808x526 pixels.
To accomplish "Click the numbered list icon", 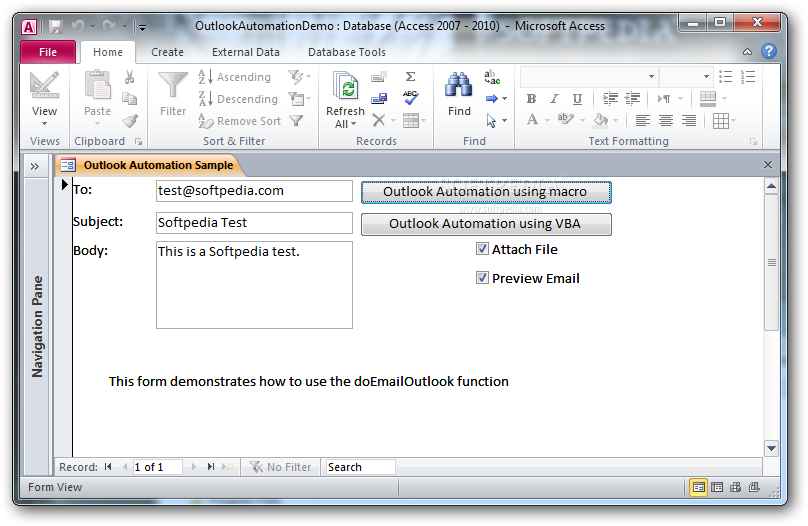I will pos(748,77).
